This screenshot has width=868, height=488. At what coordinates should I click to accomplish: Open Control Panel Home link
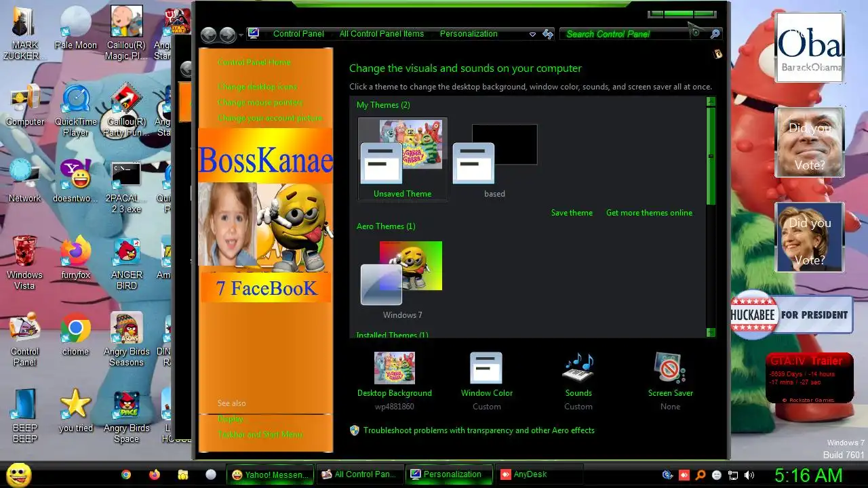pos(254,62)
